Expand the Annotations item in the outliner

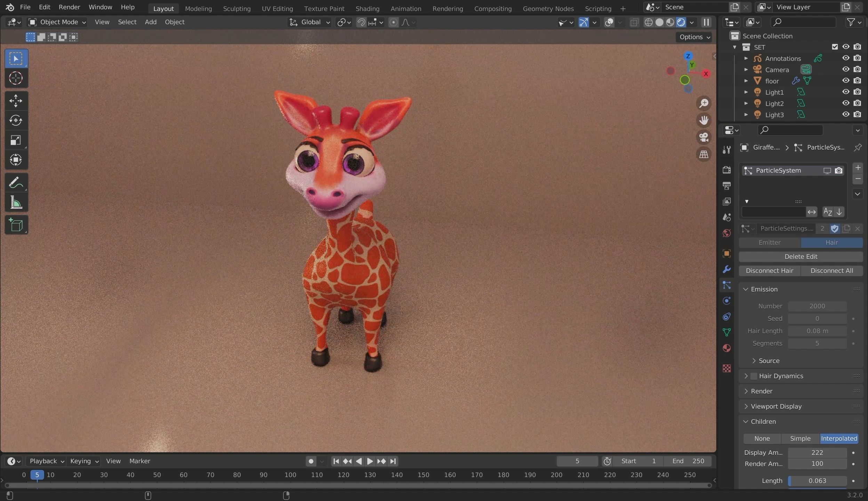click(746, 58)
